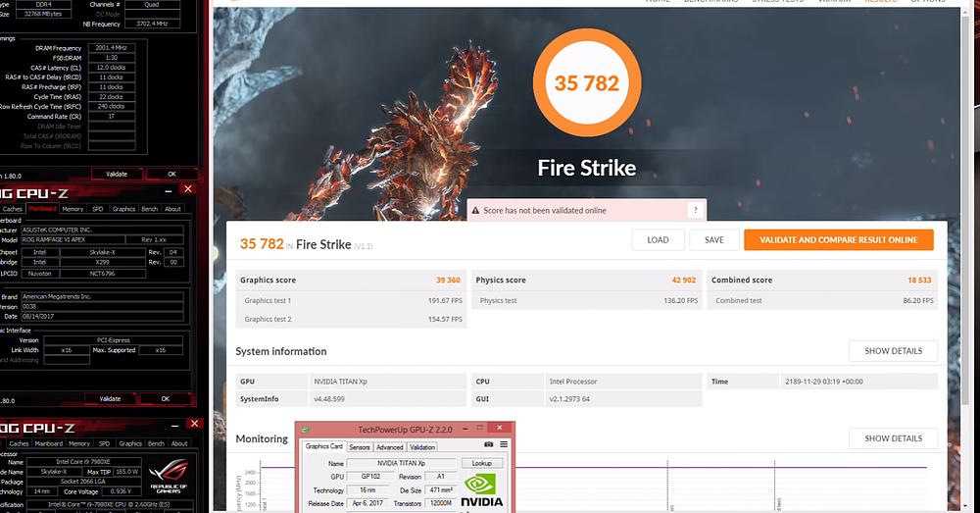Click SystemInfo version v4.48.599
The image size is (980, 513).
tap(329, 399)
